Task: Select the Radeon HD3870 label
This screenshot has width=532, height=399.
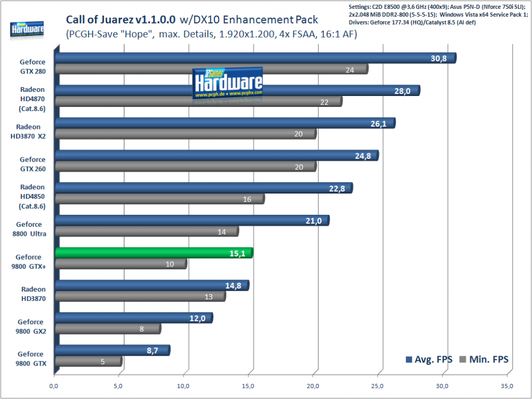Action: tap(33, 294)
